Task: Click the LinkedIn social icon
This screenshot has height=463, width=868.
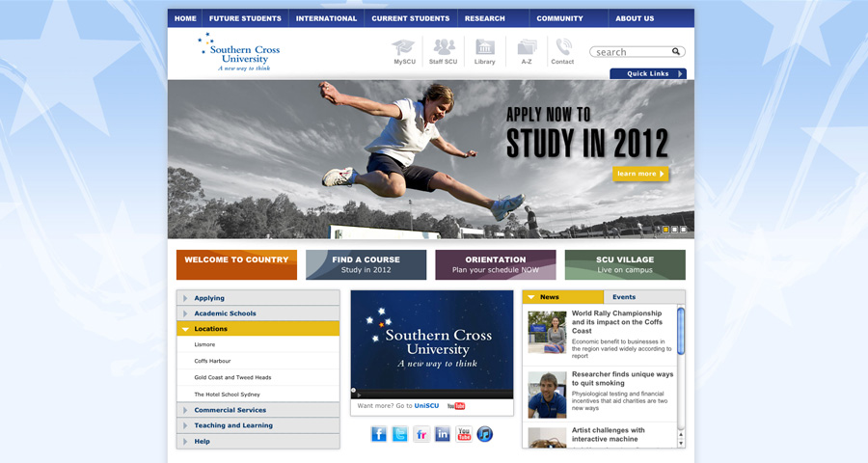Action: (x=443, y=434)
